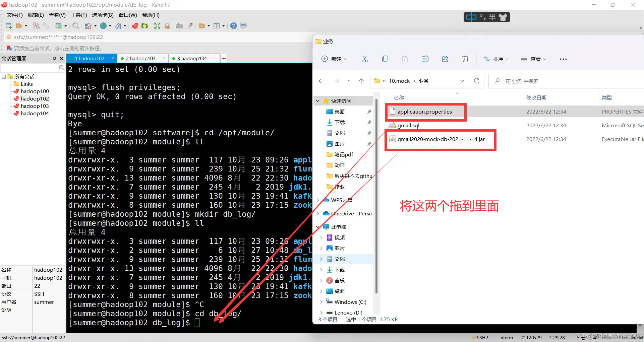
Task: Click the bookmark flag add-session icon
Action: (9, 48)
